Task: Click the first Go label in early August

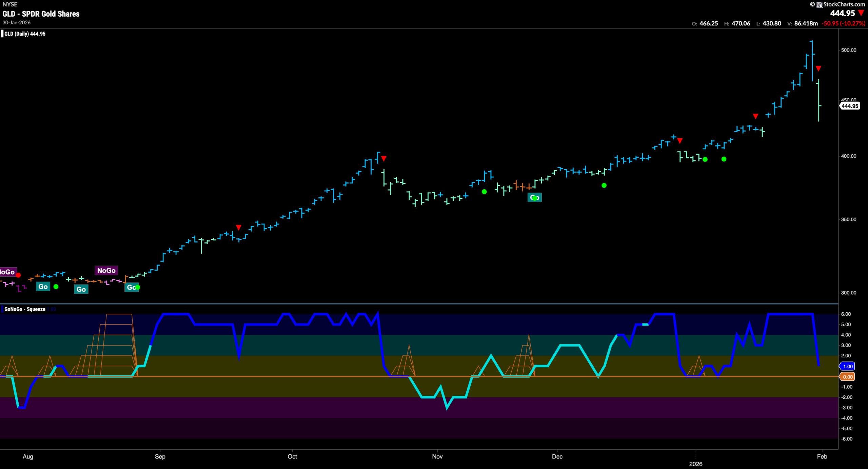Action: point(43,287)
